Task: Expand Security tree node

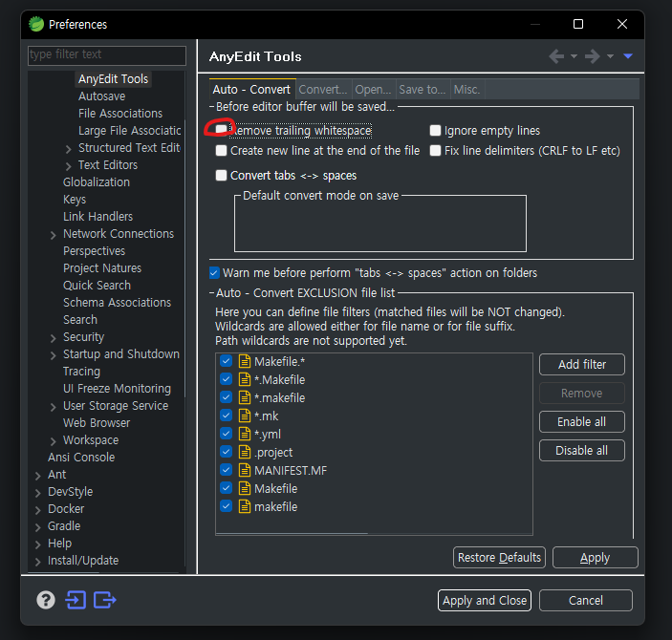Action: click(x=53, y=338)
